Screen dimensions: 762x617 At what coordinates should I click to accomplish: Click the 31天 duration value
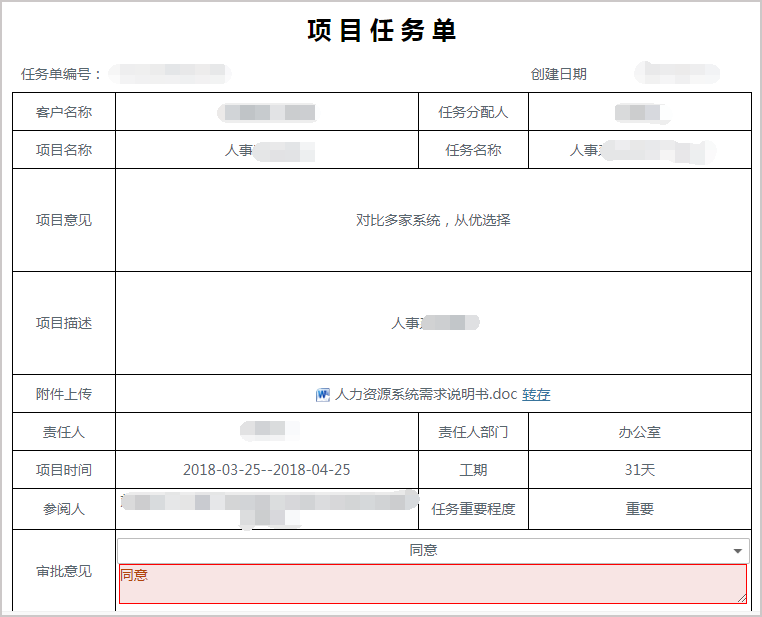point(639,470)
